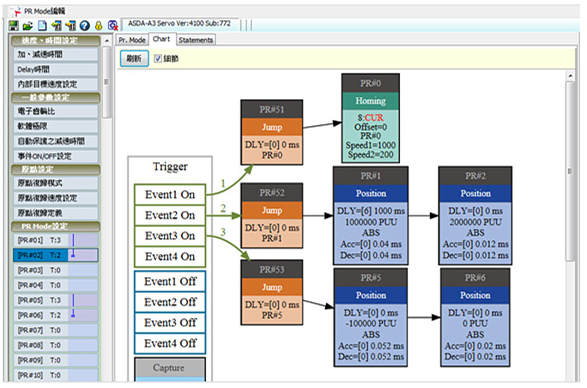Click the green arrow read-from-servo icon
The image size is (587, 388).
56,25
